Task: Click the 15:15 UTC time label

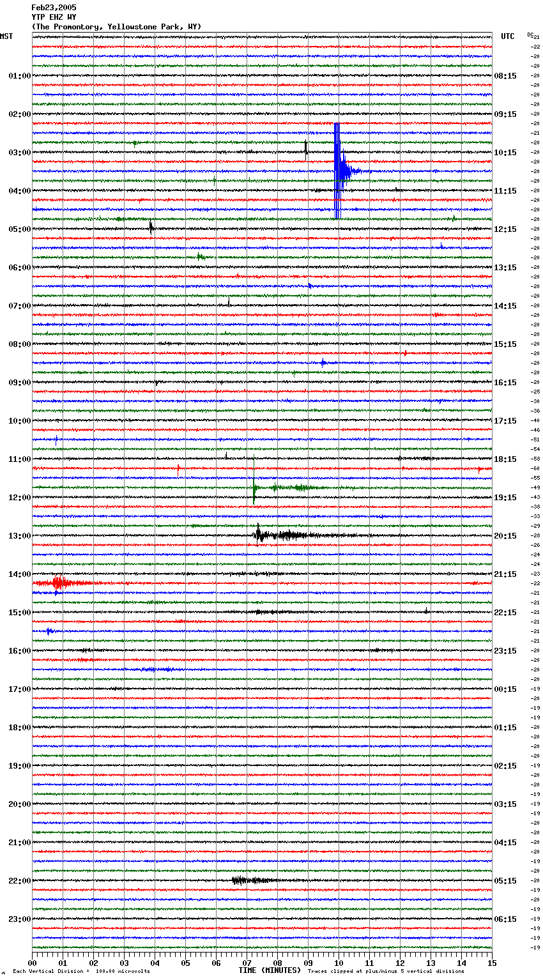Action: [505, 344]
